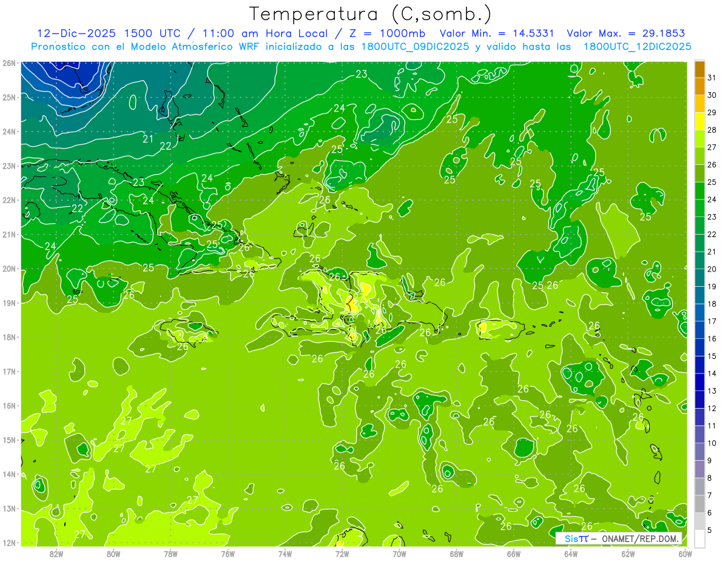Pick the orange scale segment between 30 and 31
This screenshot has width=728, height=562.
[x=699, y=87]
